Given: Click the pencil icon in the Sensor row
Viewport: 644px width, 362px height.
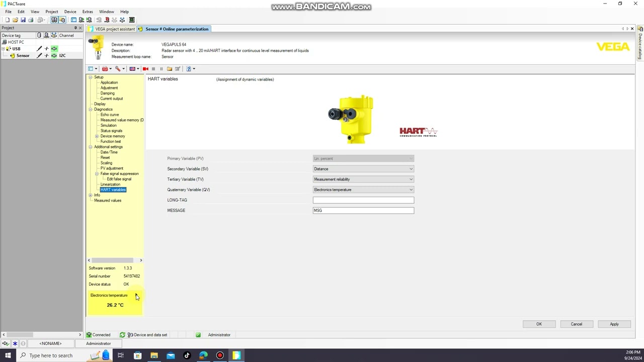Looking at the screenshot, I should [39, 56].
